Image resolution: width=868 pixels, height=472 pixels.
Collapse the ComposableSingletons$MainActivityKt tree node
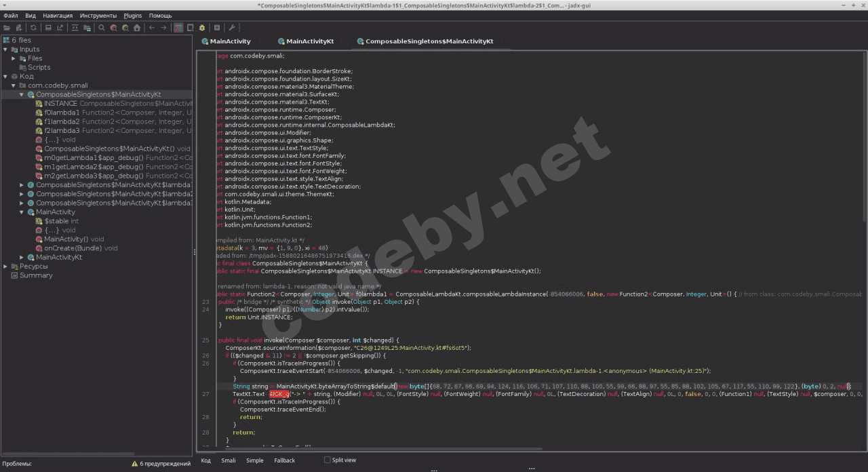(x=22, y=95)
